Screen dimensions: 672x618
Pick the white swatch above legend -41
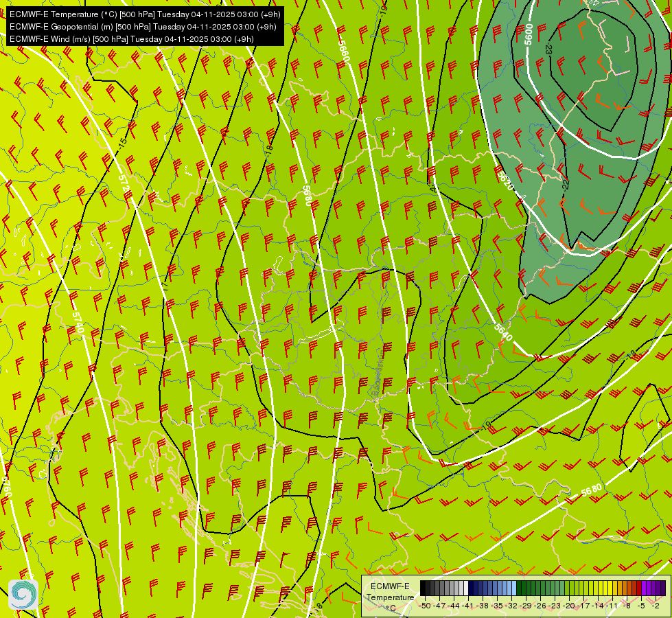466,588
